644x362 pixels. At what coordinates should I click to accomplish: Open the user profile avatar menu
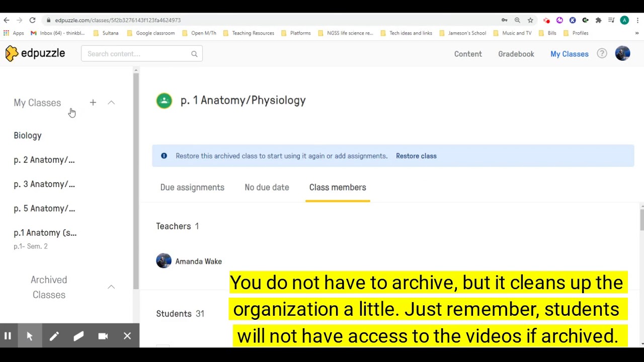[622, 53]
